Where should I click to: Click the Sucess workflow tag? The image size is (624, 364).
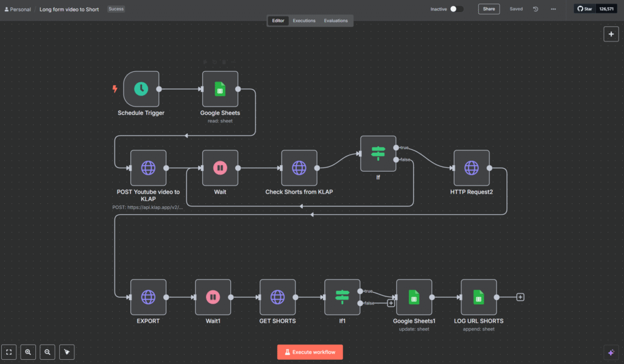coord(115,9)
